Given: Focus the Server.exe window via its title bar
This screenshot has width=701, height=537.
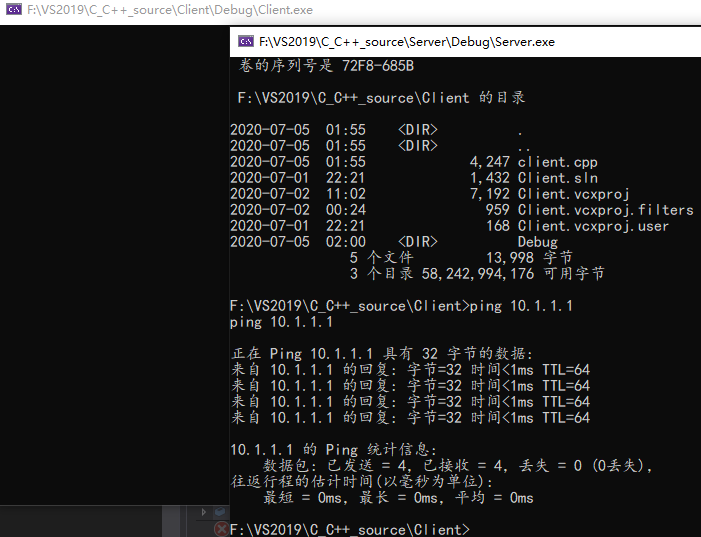Looking at the screenshot, I should (x=465, y=42).
